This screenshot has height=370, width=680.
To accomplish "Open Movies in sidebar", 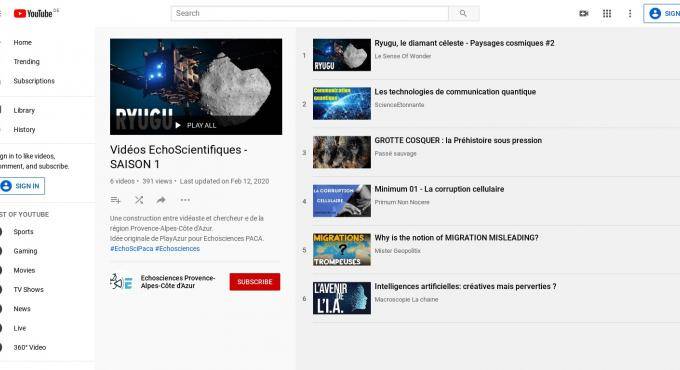I will tap(24, 270).
